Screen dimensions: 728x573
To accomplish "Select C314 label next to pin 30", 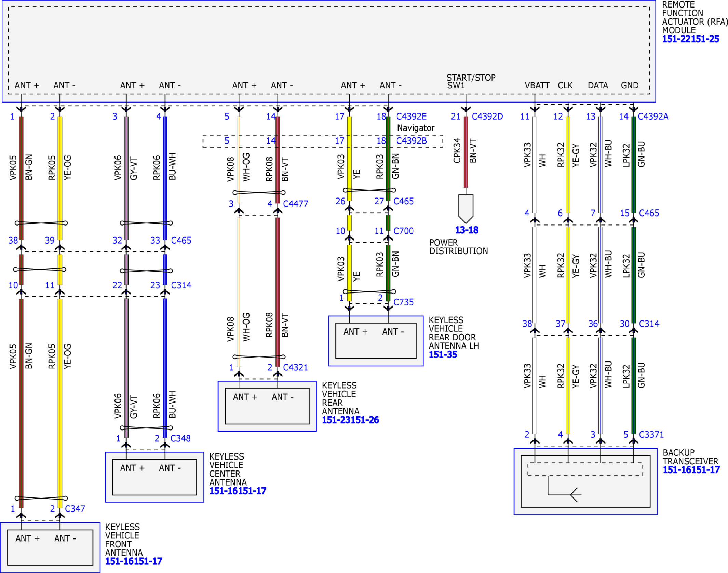I will click(x=649, y=324).
